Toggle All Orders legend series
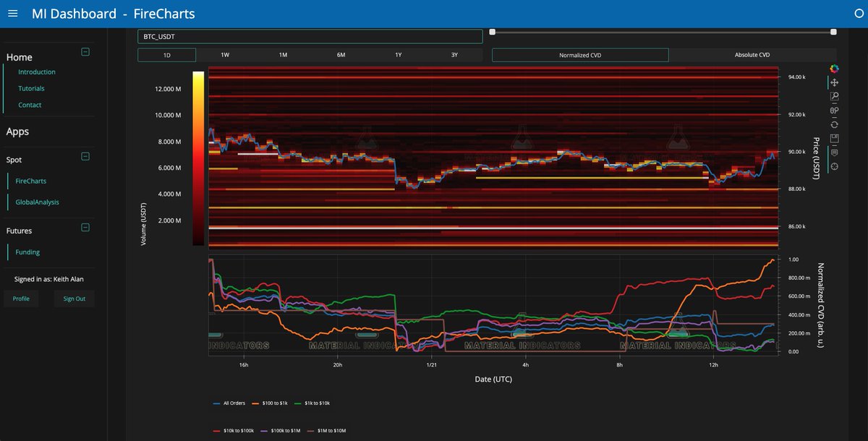The image size is (868, 441). [x=229, y=402]
